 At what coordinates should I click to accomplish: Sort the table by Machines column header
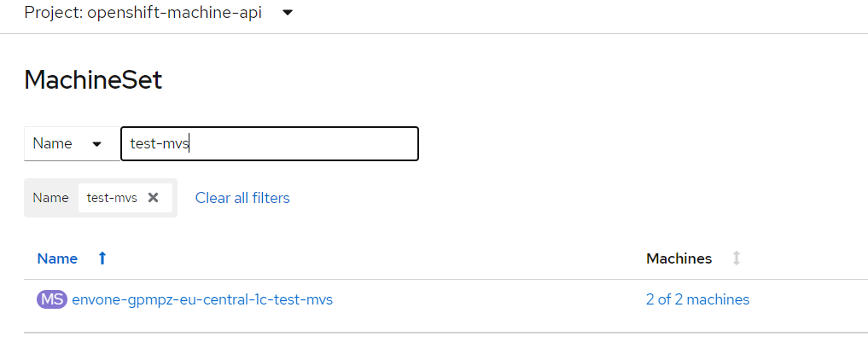tap(679, 258)
